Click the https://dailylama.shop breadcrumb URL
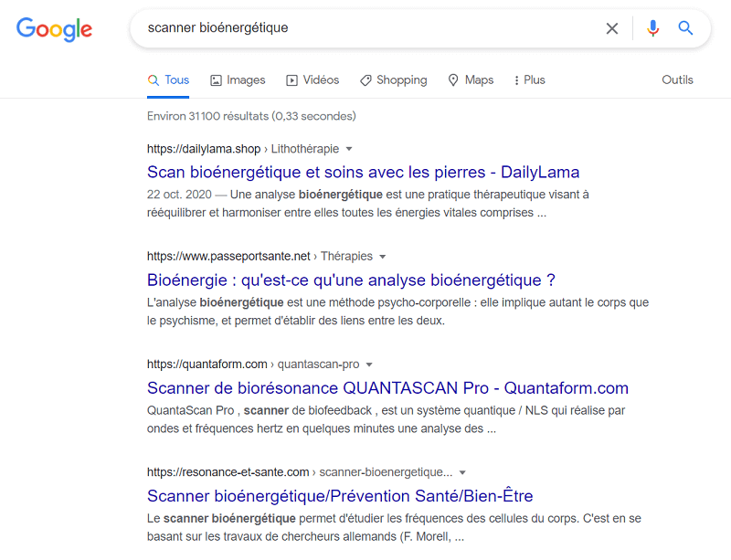 click(x=204, y=149)
